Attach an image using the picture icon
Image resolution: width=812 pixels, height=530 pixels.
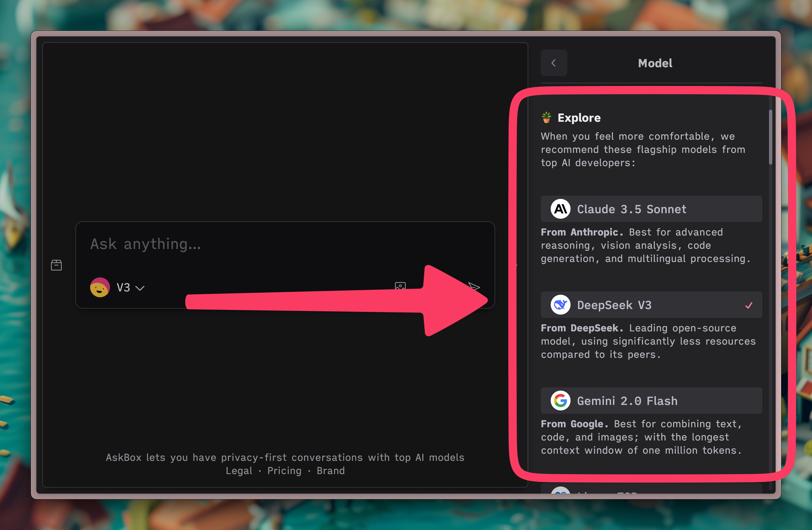pyautogui.click(x=400, y=286)
